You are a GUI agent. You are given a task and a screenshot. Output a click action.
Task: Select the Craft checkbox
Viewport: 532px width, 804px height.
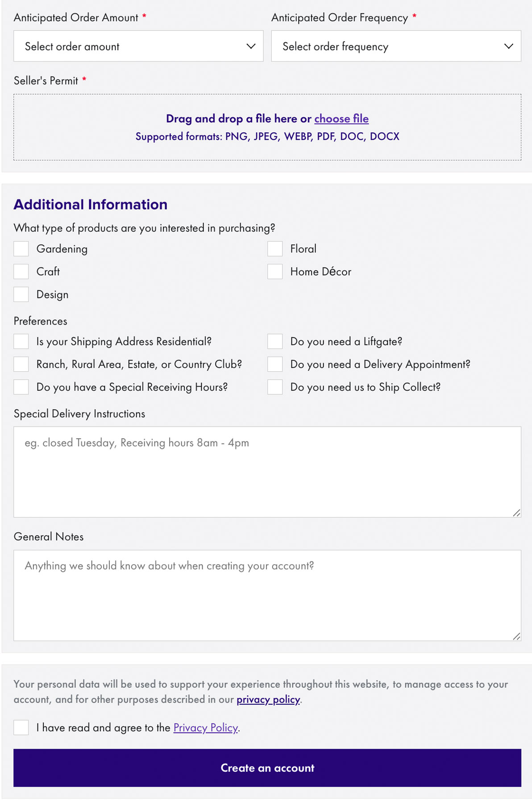click(21, 272)
